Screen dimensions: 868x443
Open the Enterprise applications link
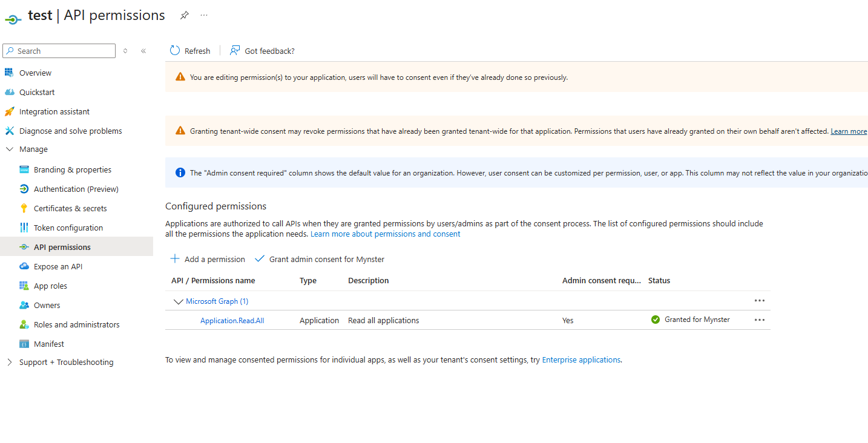[580, 359]
